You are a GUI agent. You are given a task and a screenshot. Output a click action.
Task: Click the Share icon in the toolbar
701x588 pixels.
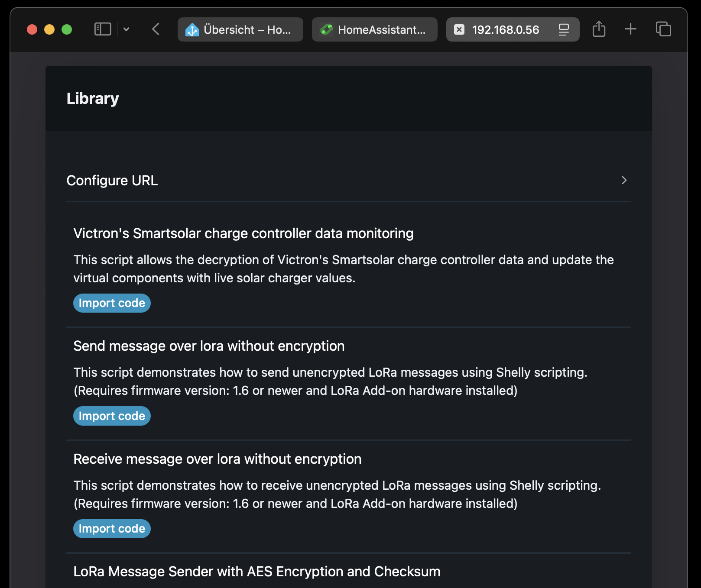599,29
